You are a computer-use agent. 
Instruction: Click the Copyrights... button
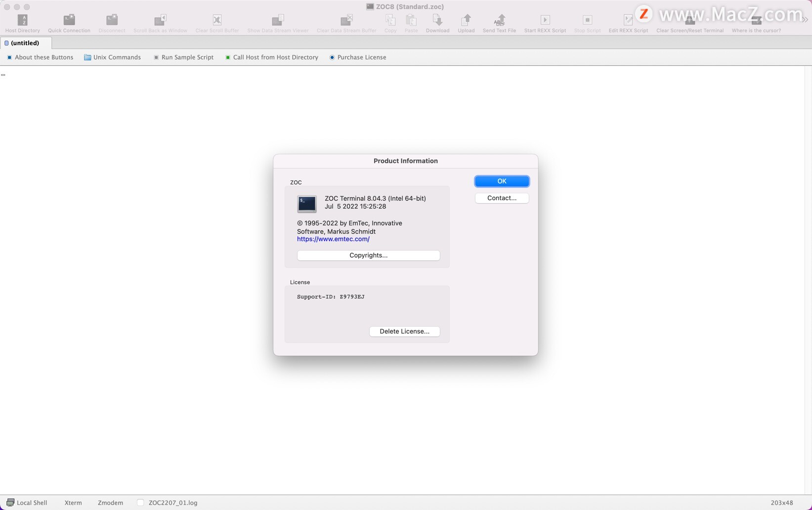pyautogui.click(x=368, y=255)
